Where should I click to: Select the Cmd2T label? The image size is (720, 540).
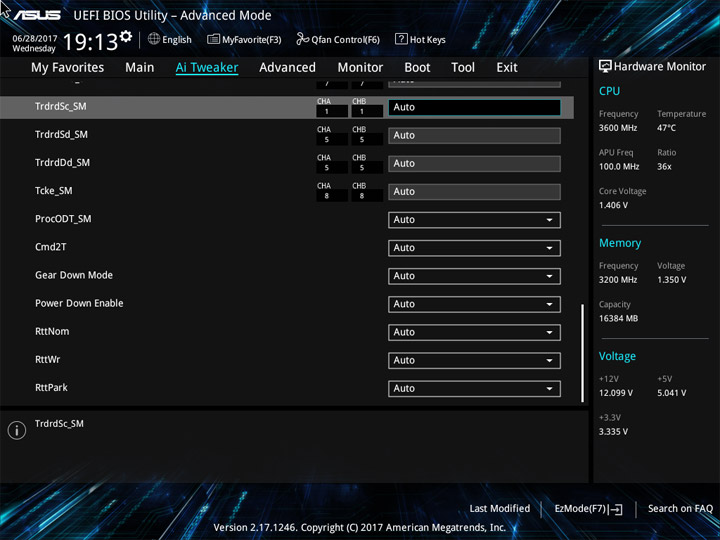(51, 247)
